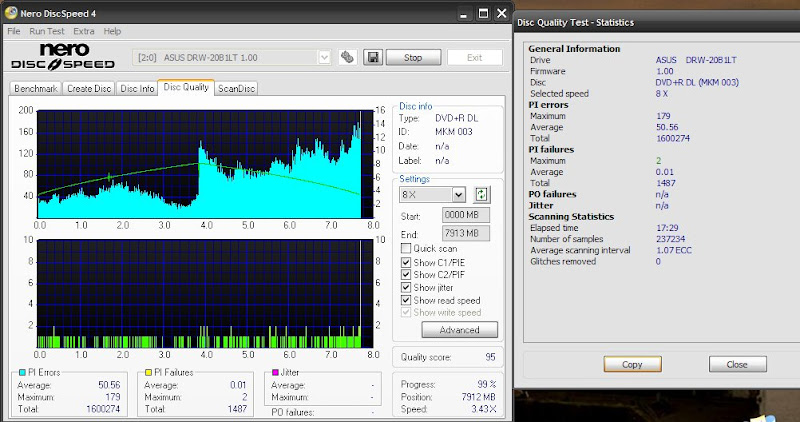
Task: Click the greyed-out Exit button
Action: coord(474,58)
